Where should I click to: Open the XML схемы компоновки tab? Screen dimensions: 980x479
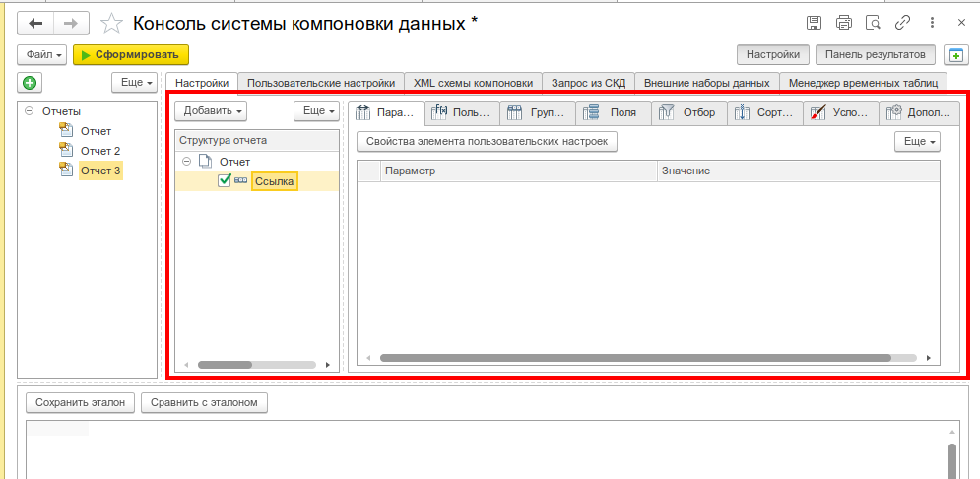pos(473,83)
